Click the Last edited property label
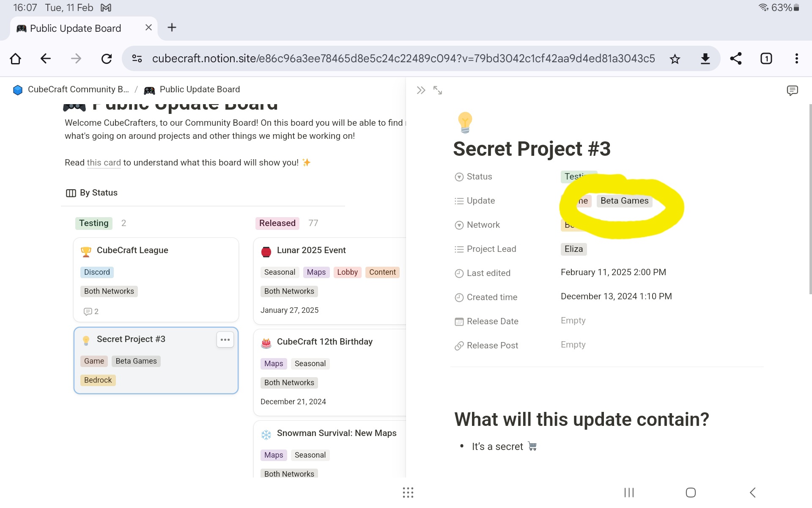This screenshot has height=508, width=812. click(x=483, y=273)
